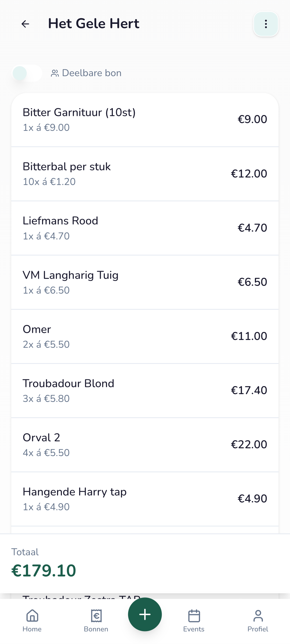290x644 pixels.
Task: Tap the Totaal €179.10 amount
Action: pyautogui.click(x=44, y=570)
